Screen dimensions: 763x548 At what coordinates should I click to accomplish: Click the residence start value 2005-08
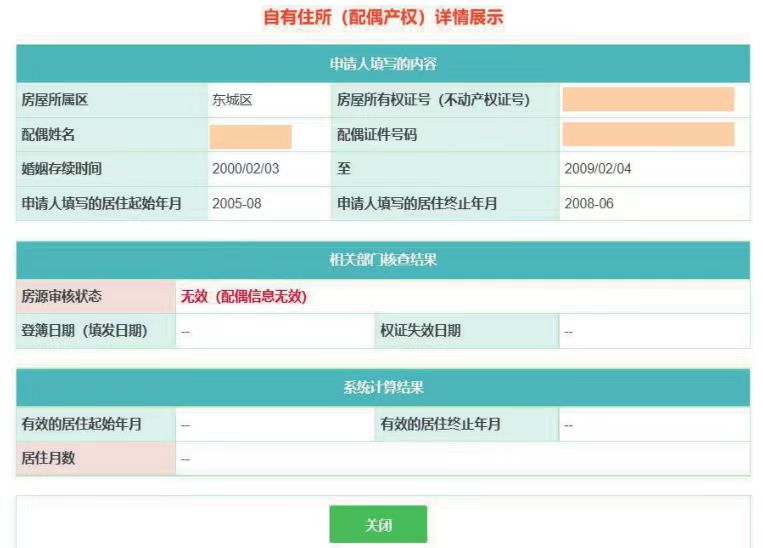(237, 204)
